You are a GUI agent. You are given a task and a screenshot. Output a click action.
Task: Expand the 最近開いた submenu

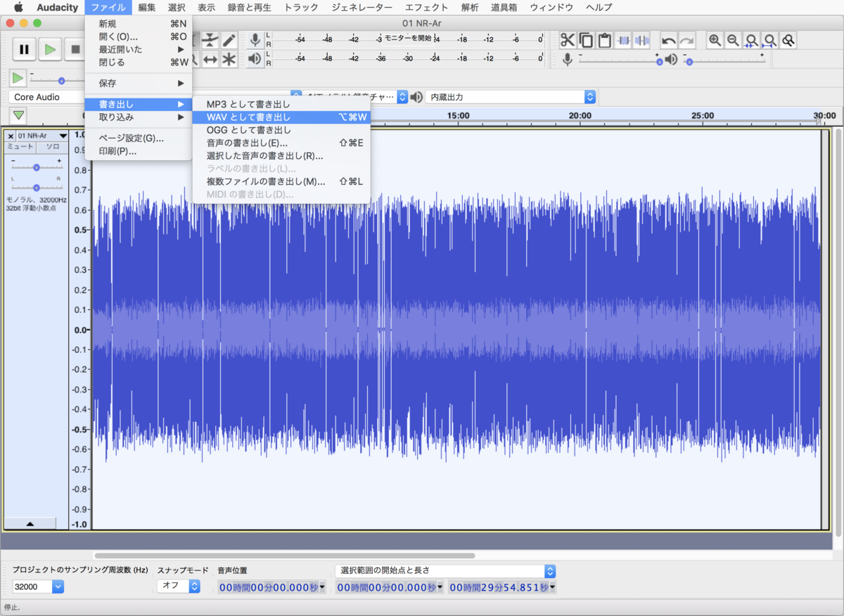[139, 49]
